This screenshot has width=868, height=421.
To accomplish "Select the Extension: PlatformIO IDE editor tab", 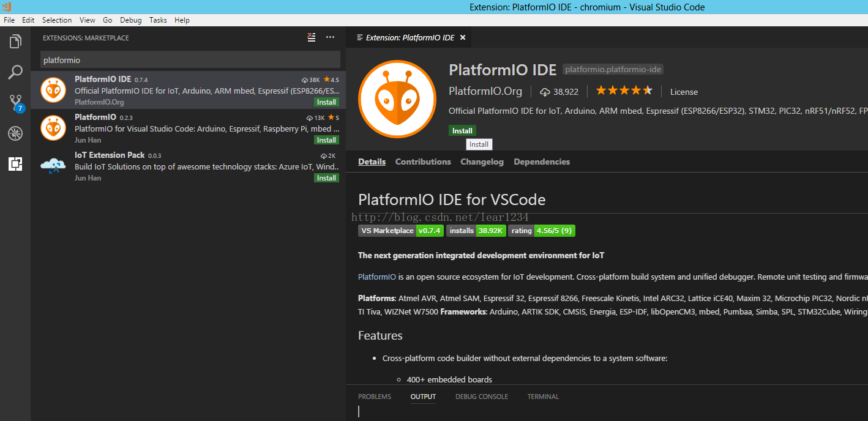I will (410, 37).
